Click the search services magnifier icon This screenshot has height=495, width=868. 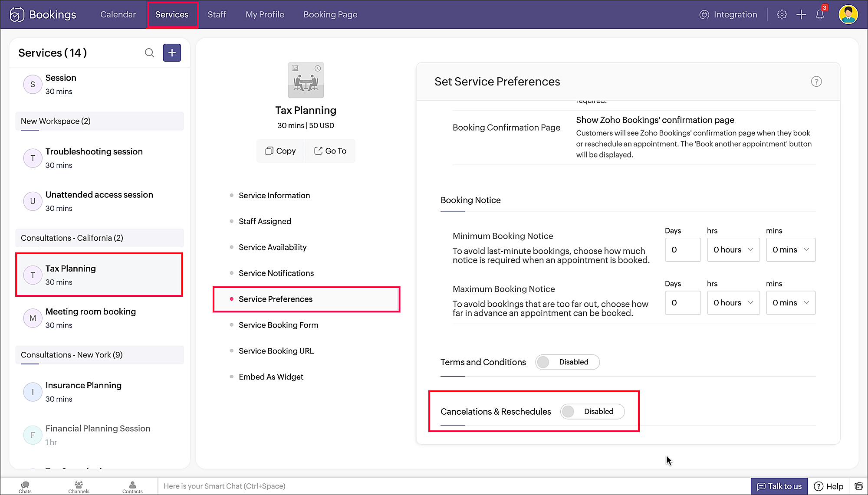(149, 53)
